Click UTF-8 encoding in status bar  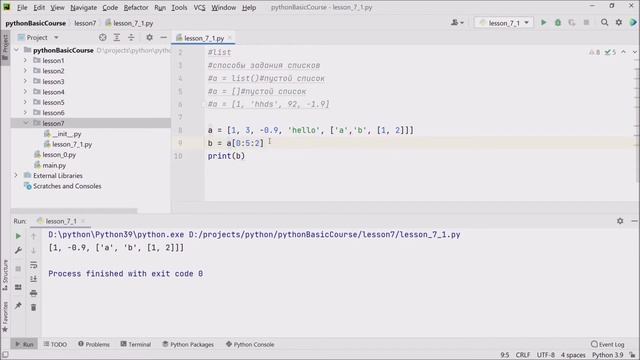point(545,355)
